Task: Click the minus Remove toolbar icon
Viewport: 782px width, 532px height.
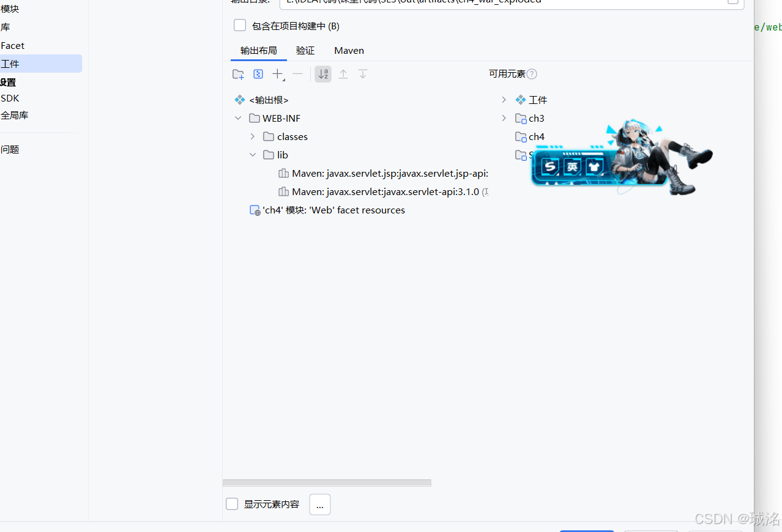Action: coord(297,74)
